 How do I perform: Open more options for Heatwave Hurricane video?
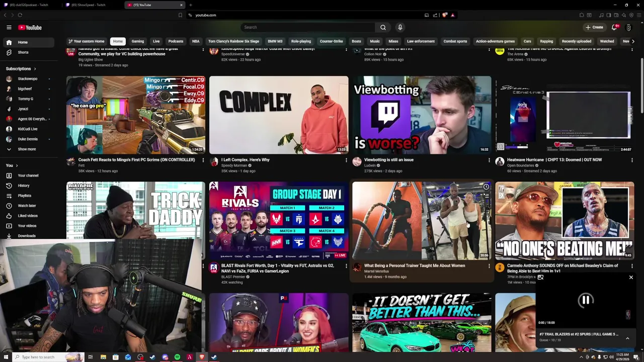[x=632, y=160]
